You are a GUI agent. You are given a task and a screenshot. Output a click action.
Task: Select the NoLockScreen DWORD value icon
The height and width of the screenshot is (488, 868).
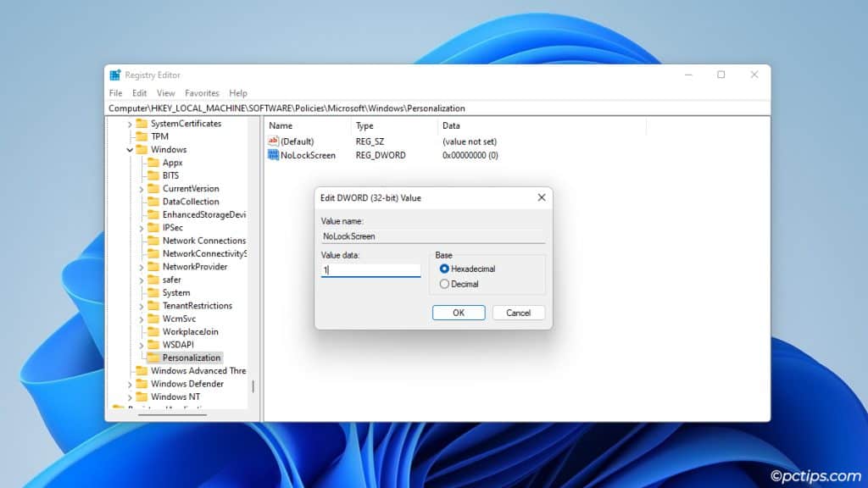(x=274, y=155)
